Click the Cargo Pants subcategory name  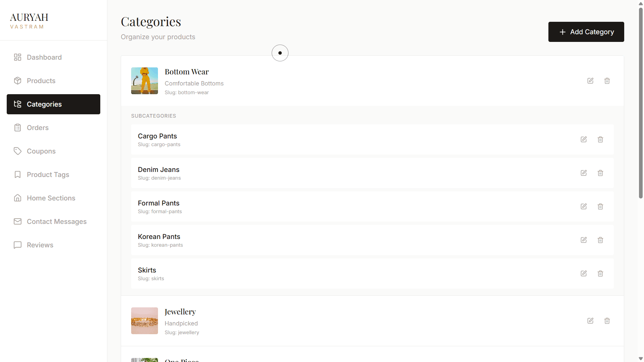tap(157, 136)
